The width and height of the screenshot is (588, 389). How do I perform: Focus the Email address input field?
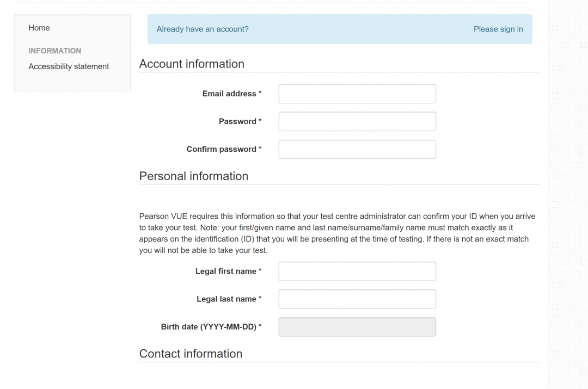click(357, 94)
